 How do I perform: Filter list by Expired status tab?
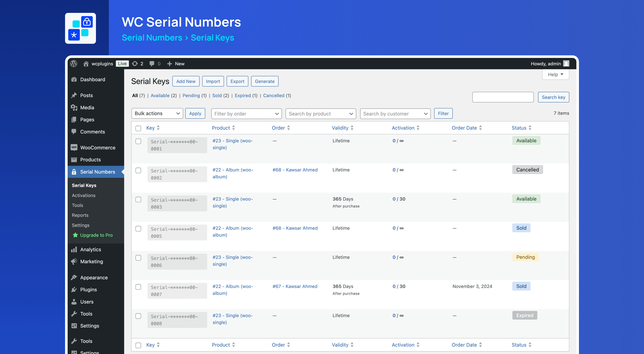tap(243, 95)
